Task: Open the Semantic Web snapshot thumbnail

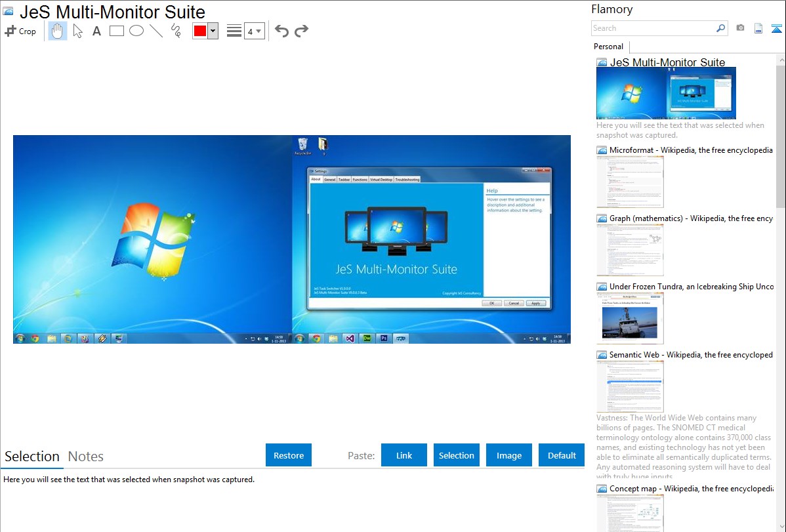Action: [630, 386]
